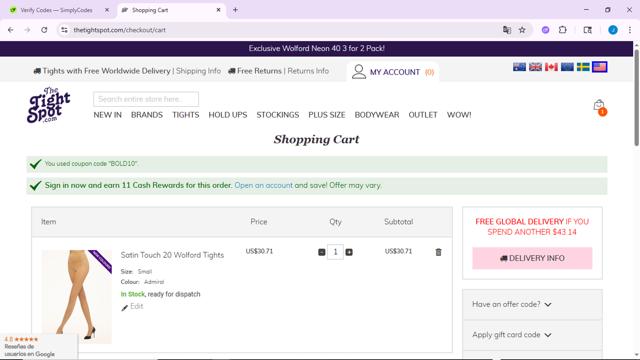Open WOW! menu
The image size is (640, 360).
click(x=459, y=115)
